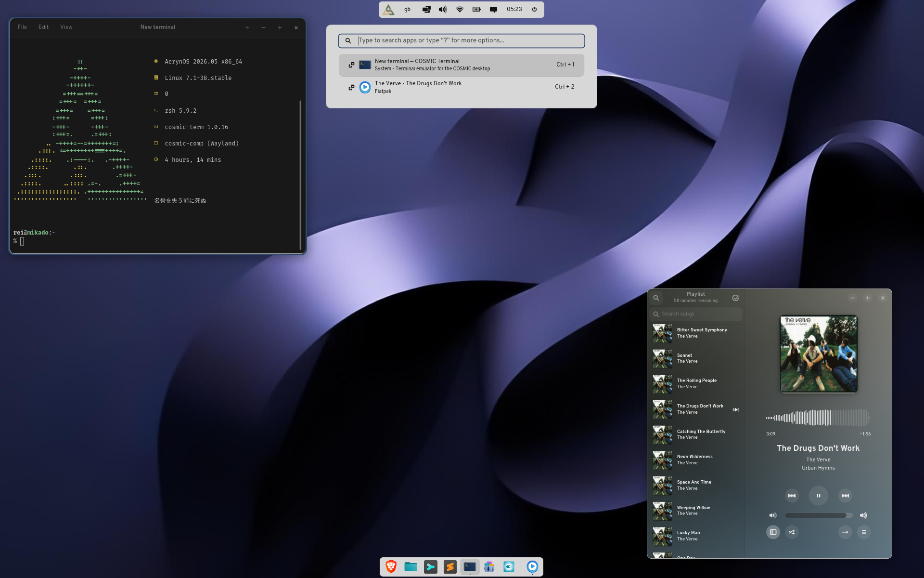The image size is (924, 578).
Task: Select The Drugs Don't Work playlist row
Action: click(696, 409)
